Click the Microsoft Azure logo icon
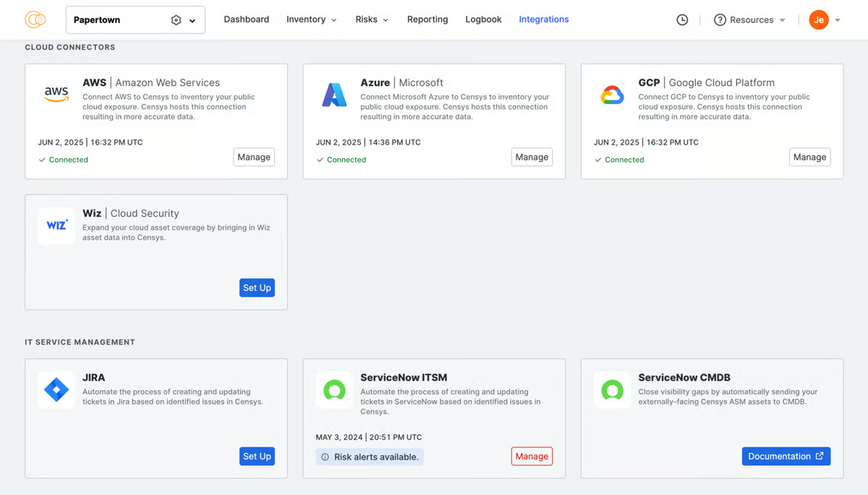This screenshot has height=495, width=868. click(x=334, y=94)
